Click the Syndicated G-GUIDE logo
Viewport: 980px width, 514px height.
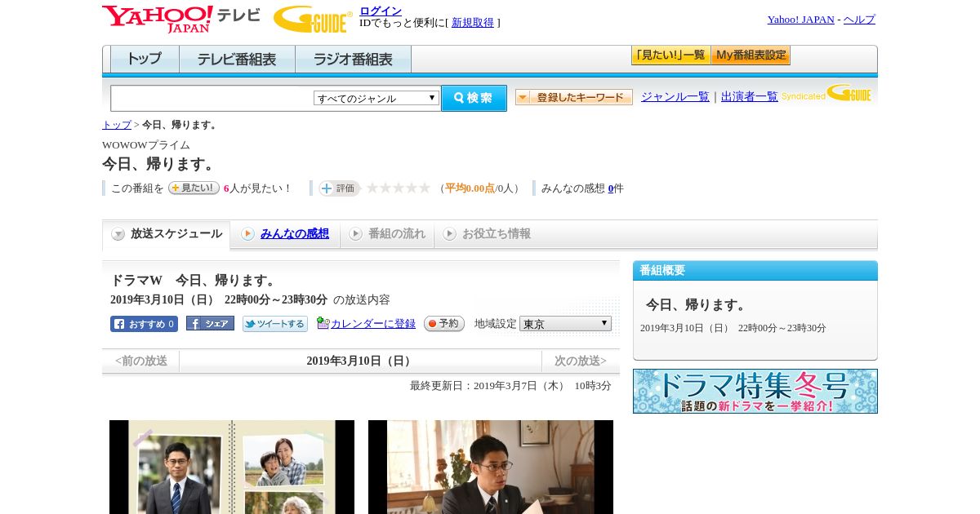(x=826, y=94)
